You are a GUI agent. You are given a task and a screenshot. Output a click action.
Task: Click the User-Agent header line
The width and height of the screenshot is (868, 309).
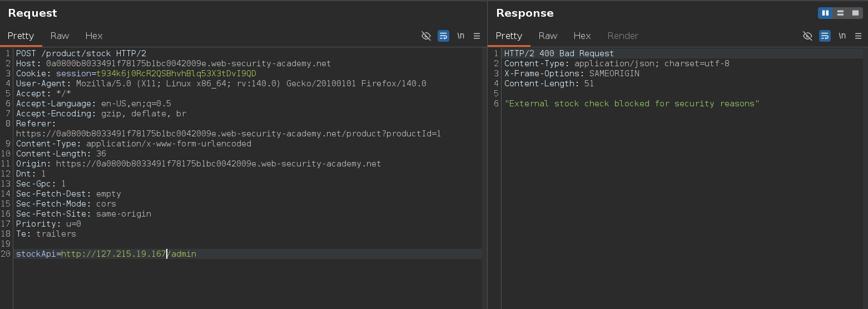click(221, 84)
